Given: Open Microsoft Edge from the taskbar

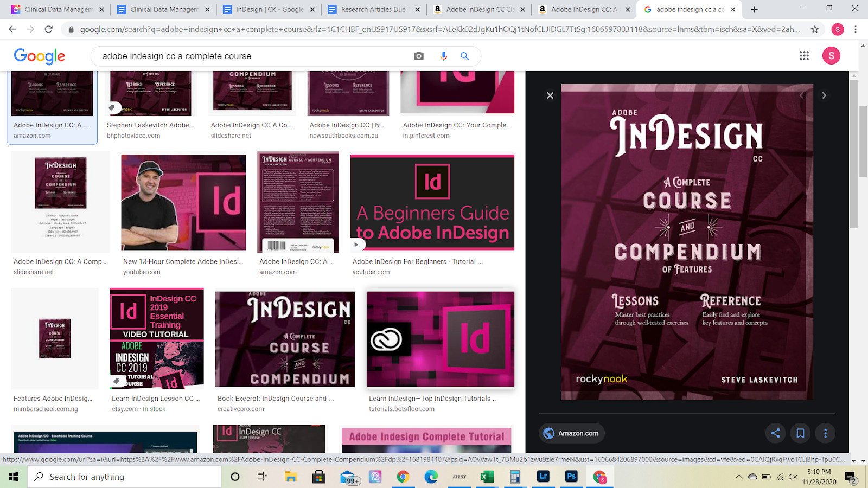Looking at the screenshot, I should [431, 477].
